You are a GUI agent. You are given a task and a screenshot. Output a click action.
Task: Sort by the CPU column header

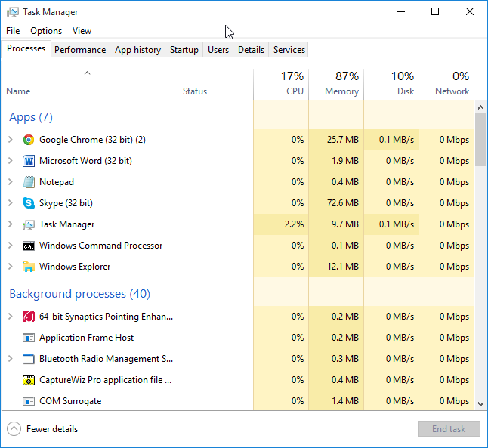click(281, 84)
